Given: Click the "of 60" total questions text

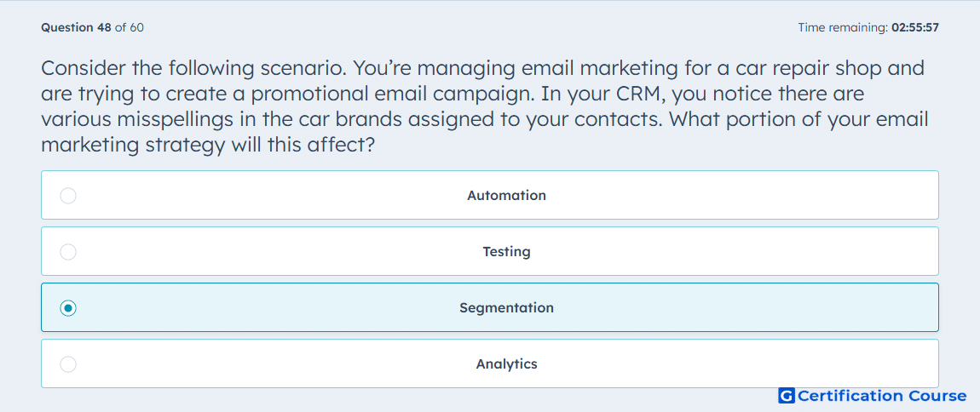Looking at the screenshot, I should 130,27.
